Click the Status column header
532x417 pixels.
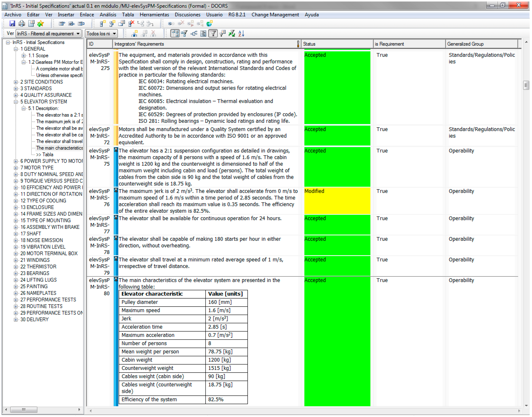337,44
